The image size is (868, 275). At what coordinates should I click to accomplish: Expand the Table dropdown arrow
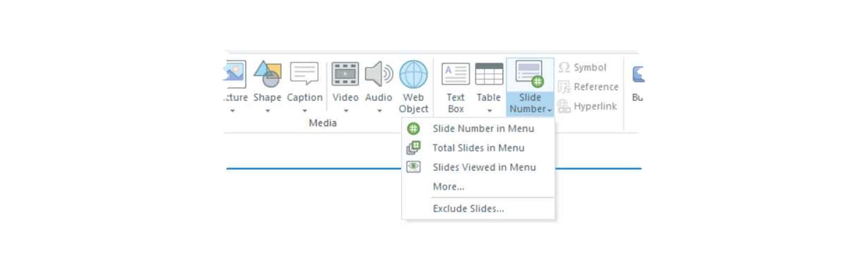489,111
